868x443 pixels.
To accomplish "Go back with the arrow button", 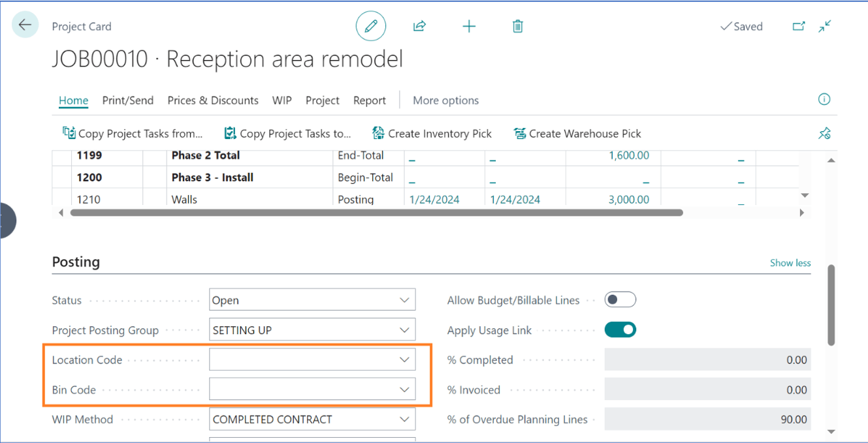I will coord(25,25).
